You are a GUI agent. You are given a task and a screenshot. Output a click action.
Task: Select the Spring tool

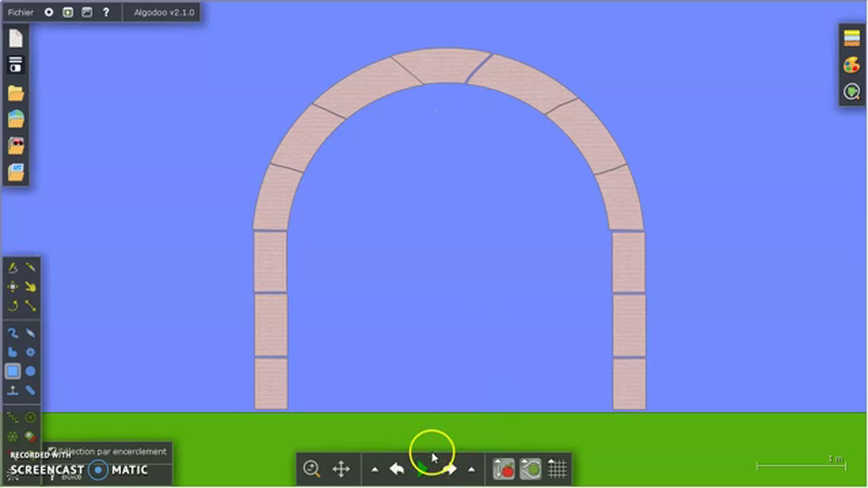13,333
